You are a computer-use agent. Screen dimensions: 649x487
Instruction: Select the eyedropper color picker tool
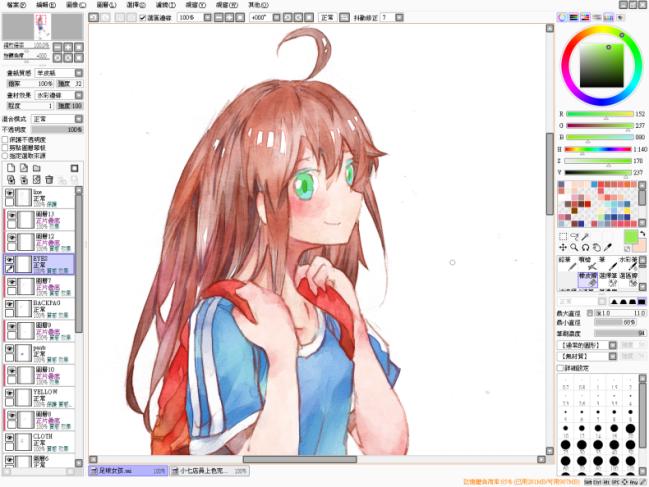608,247
